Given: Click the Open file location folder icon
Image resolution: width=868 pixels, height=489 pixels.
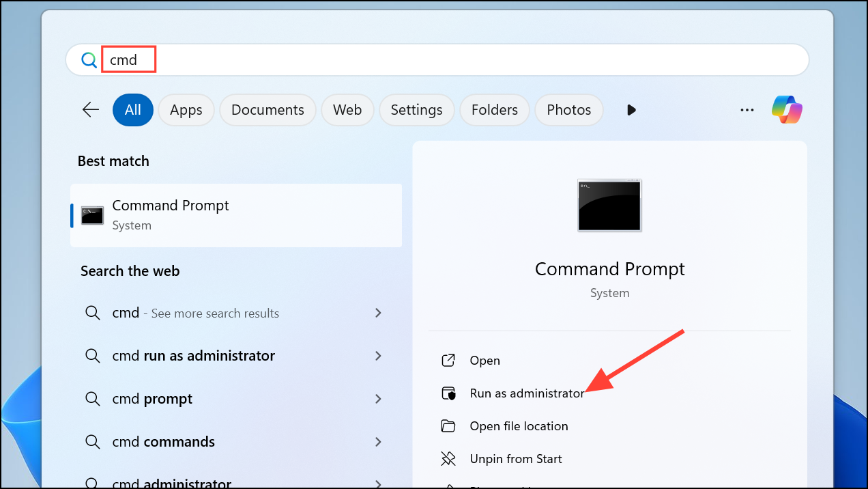Looking at the screenshot, I should (x=448, y=426).
